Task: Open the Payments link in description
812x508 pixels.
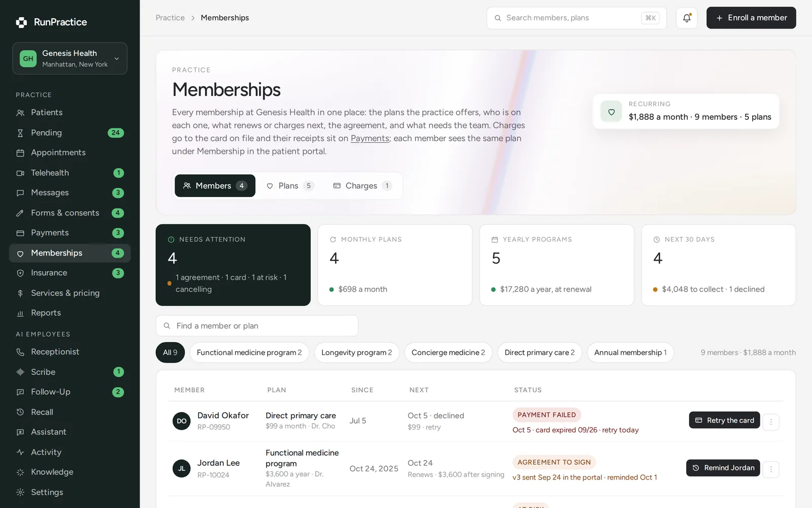Action: pos(370,138)
